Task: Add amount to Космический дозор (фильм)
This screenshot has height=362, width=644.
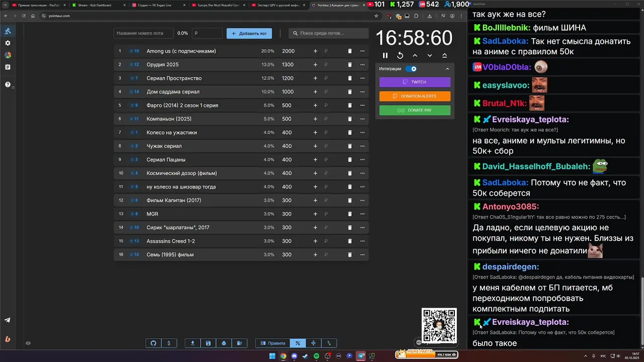Action: coord(315,173)
